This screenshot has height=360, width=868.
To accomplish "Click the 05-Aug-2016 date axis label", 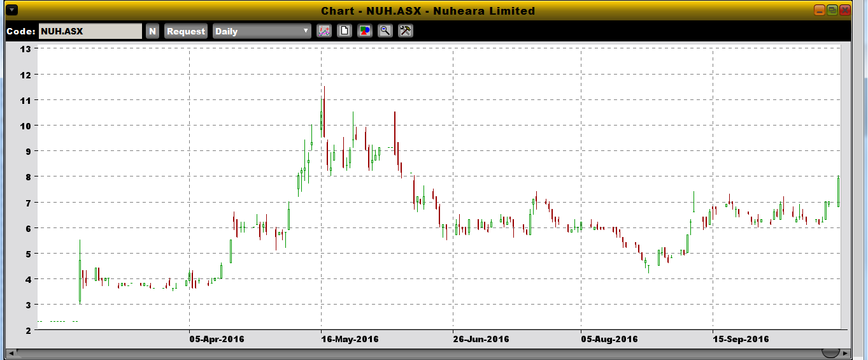I will [610, 339].
